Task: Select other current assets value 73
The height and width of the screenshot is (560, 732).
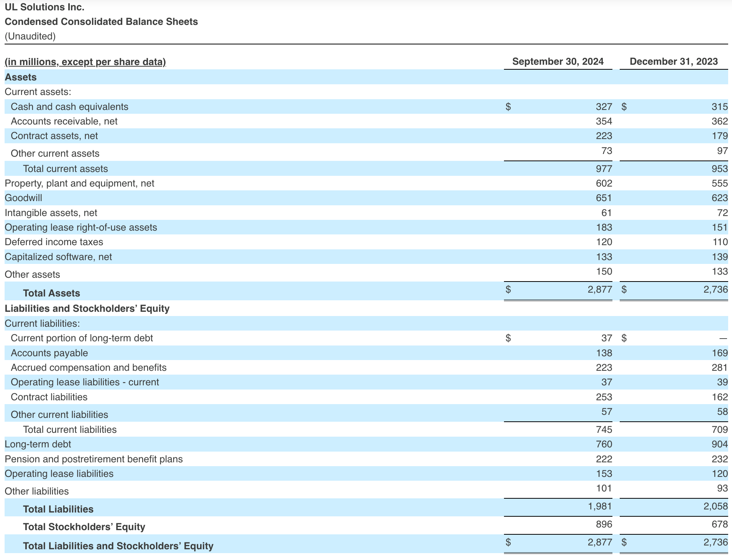Action: (x=607, y=151)
